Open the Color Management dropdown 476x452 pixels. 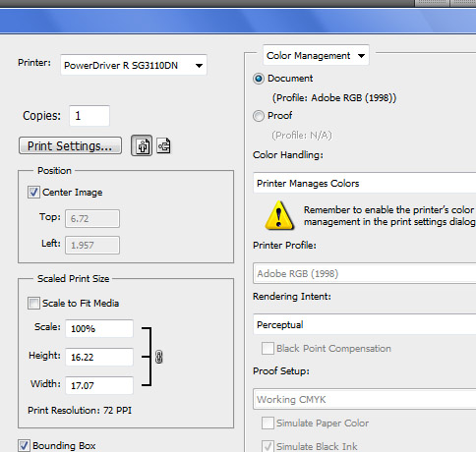point(316,55)
